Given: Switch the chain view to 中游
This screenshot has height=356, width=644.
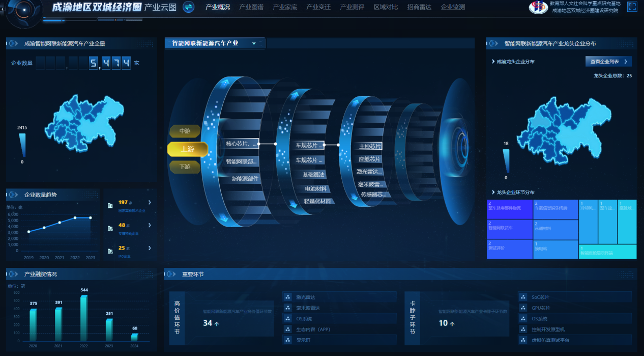Looking at the screenshot, I should 185,131.
